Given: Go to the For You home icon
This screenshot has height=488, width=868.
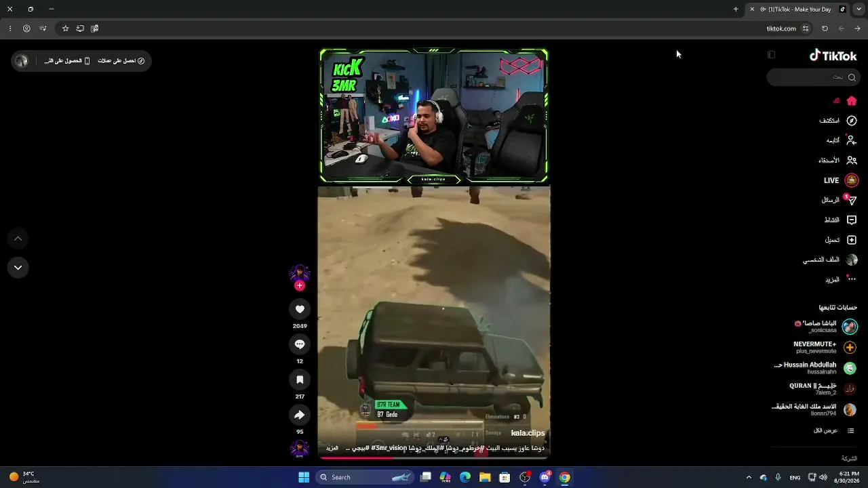Looking at the screenshot, I should (x=852, y=101).
